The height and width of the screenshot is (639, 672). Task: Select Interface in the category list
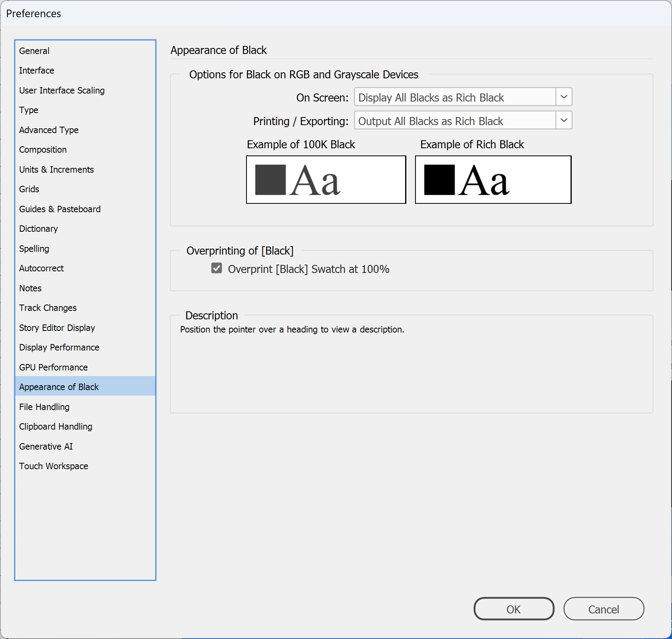[85, 70]
